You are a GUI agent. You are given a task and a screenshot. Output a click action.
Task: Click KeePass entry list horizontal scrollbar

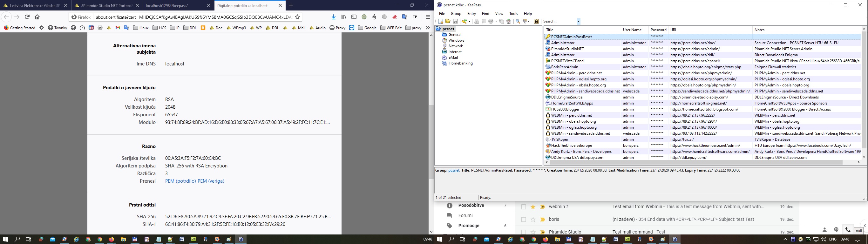[x=695, y=162]
